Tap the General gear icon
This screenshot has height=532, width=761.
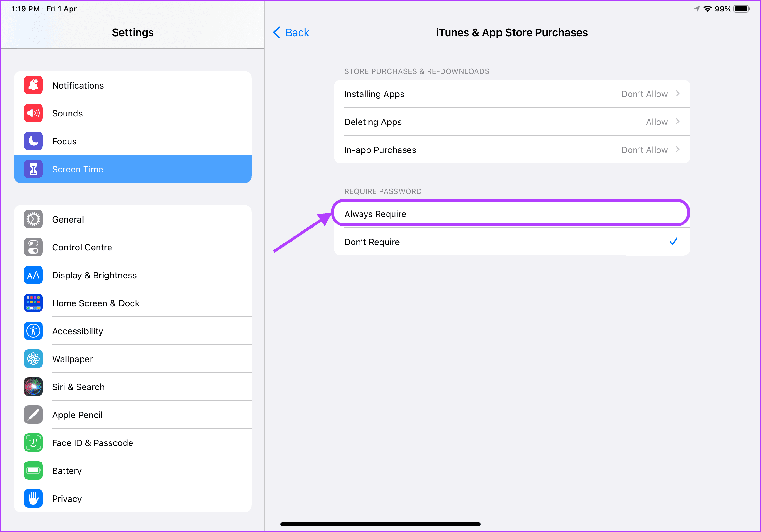33,219
